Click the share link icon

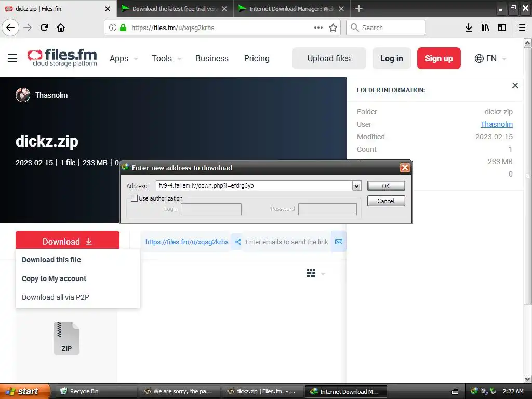point(238,242)
